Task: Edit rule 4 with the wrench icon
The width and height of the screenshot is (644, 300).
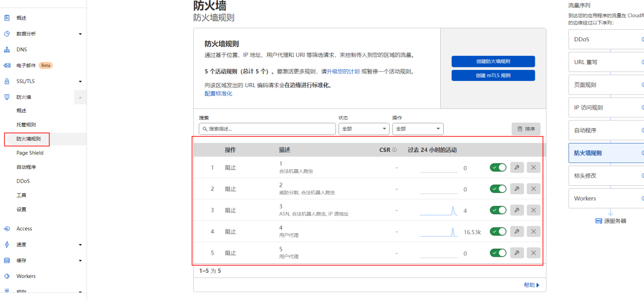Action: tap(517, 232)
